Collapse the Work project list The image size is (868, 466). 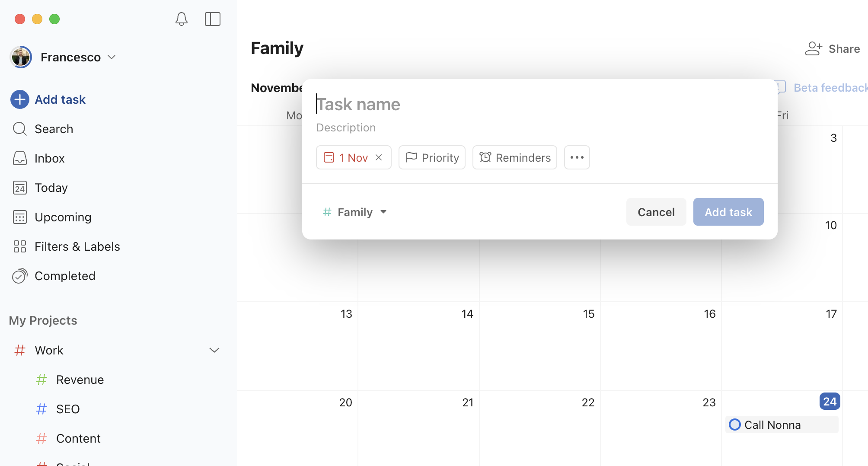(x=215, y=350)
